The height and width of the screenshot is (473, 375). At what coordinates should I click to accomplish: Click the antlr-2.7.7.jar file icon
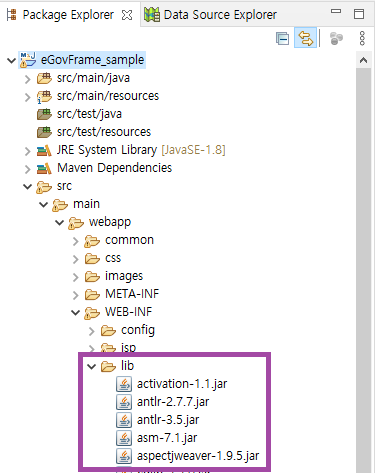coord(124,402)
